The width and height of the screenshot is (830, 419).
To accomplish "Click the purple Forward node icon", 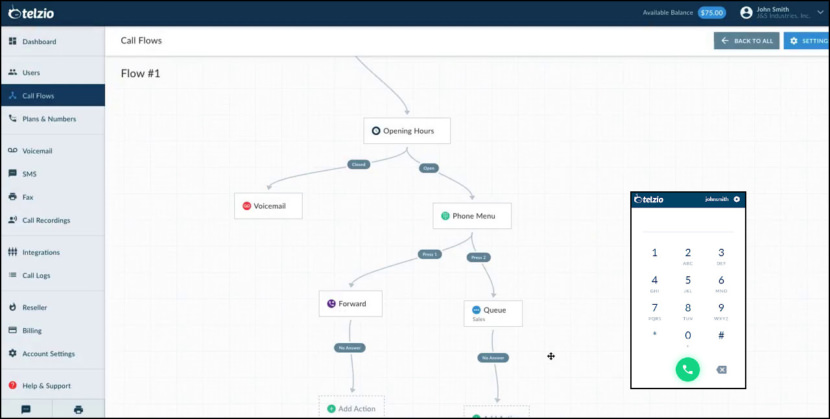I will click(331, 304).
